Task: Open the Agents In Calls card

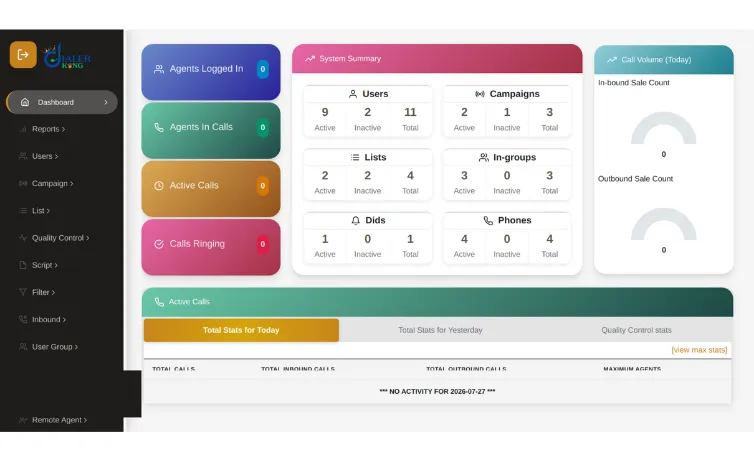Action: click(x=211, y=130)
